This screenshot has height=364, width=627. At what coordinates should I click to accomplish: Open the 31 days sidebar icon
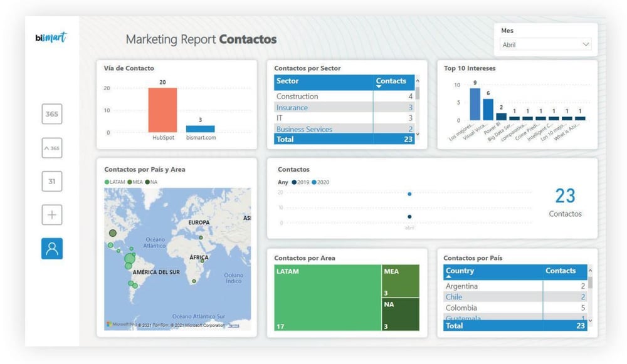pos(52,182)
